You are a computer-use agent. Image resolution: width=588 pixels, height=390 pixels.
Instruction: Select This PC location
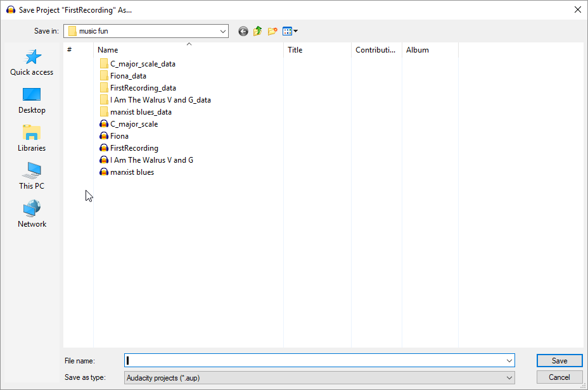click(x=32, y=177)
